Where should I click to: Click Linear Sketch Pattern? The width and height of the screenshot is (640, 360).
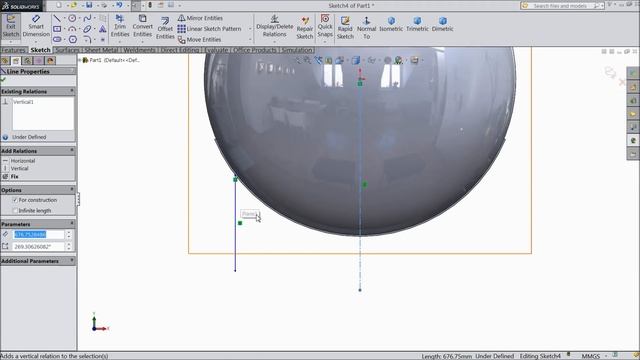pos(209,29)
